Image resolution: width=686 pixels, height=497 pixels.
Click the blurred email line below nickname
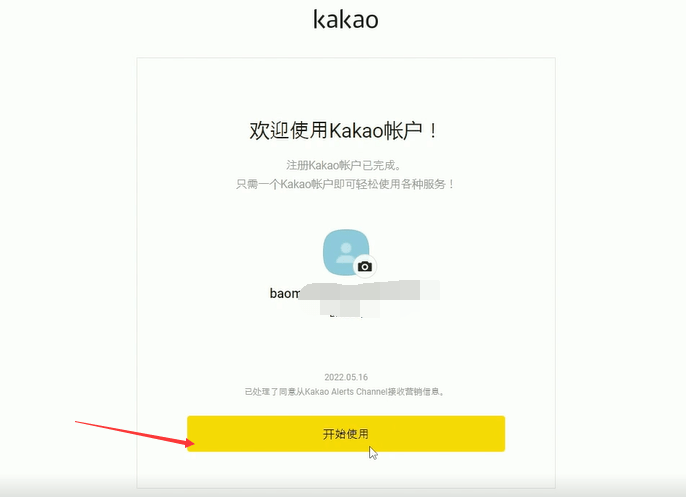click(x=350, y=308)
